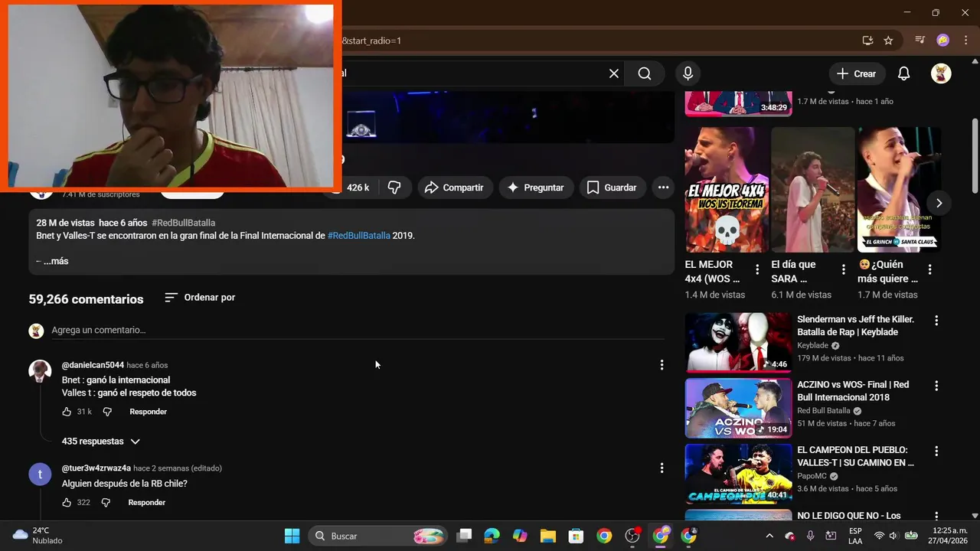Open the 'El día que SARA' Shorts thumbnail

click(813, 190)
